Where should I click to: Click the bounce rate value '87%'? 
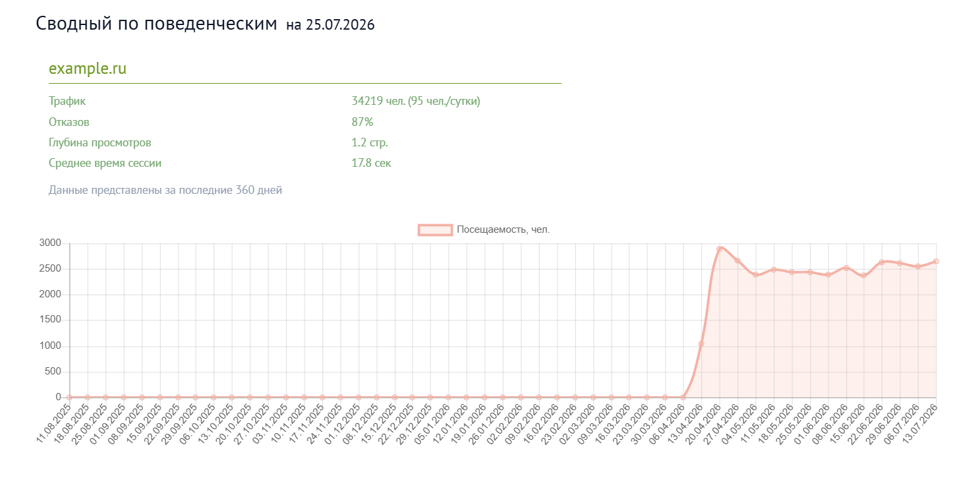362,122
